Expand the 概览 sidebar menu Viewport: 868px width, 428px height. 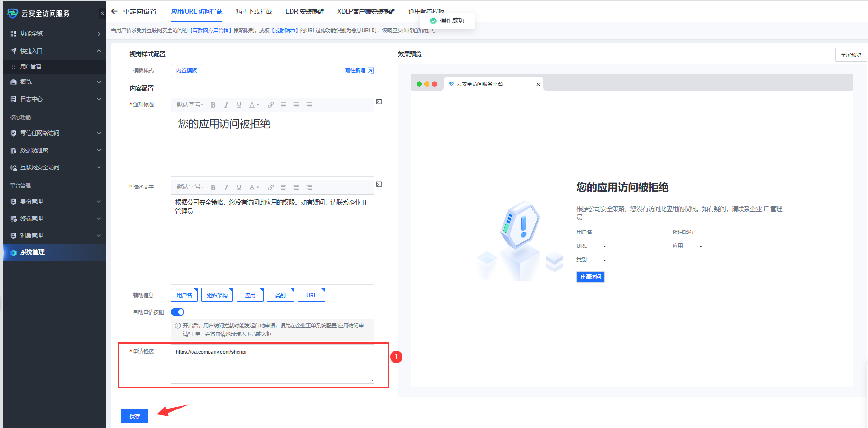click(99, 82)
